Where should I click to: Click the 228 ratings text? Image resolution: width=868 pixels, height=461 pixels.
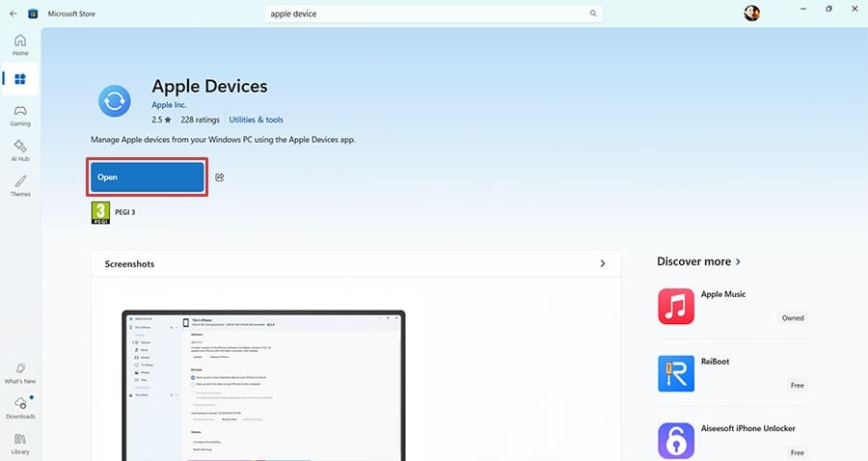[x=200, y=120]
